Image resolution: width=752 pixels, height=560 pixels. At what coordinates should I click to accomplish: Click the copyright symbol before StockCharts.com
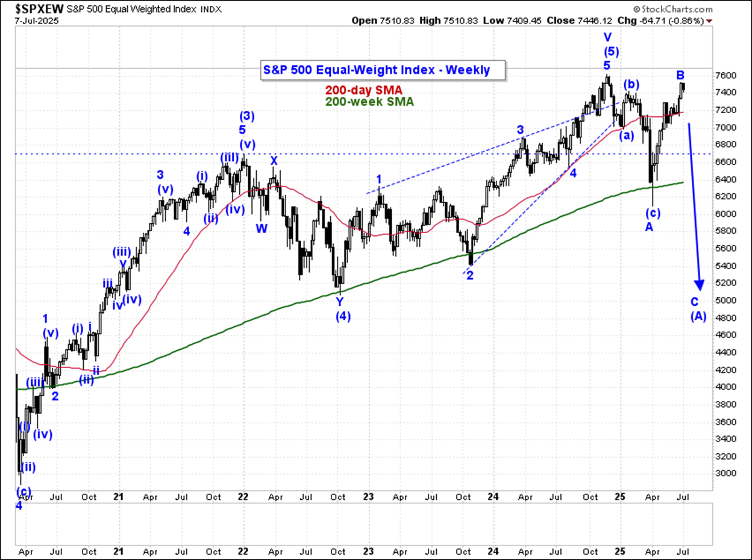click(x=637, y=9)
